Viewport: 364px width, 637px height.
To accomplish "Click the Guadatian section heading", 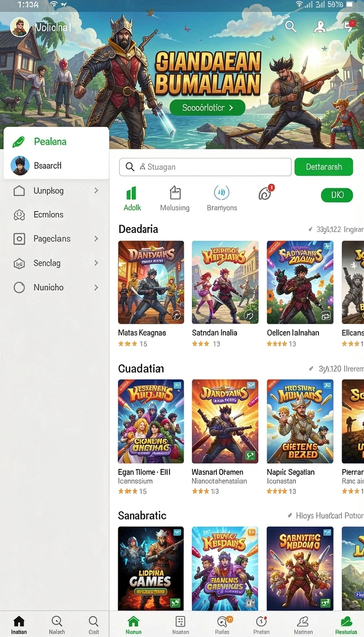I will point(141,369).
